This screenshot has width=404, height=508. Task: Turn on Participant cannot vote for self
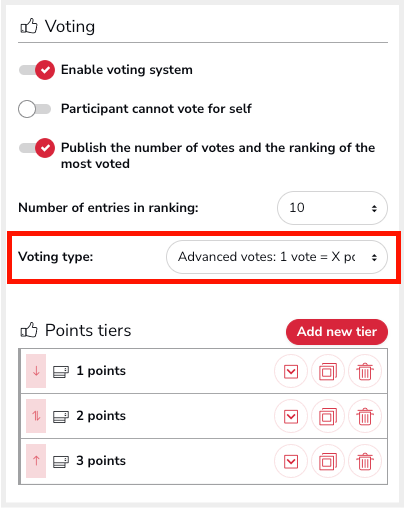point(35,109)
